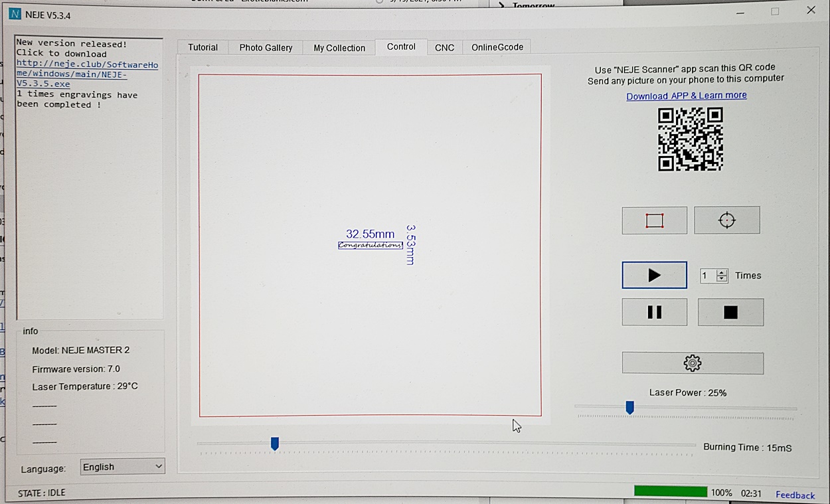The width and height of the screenshot is (830, 504).
Task: Click the NEJE app logo icon
Action: pos(16,14)
